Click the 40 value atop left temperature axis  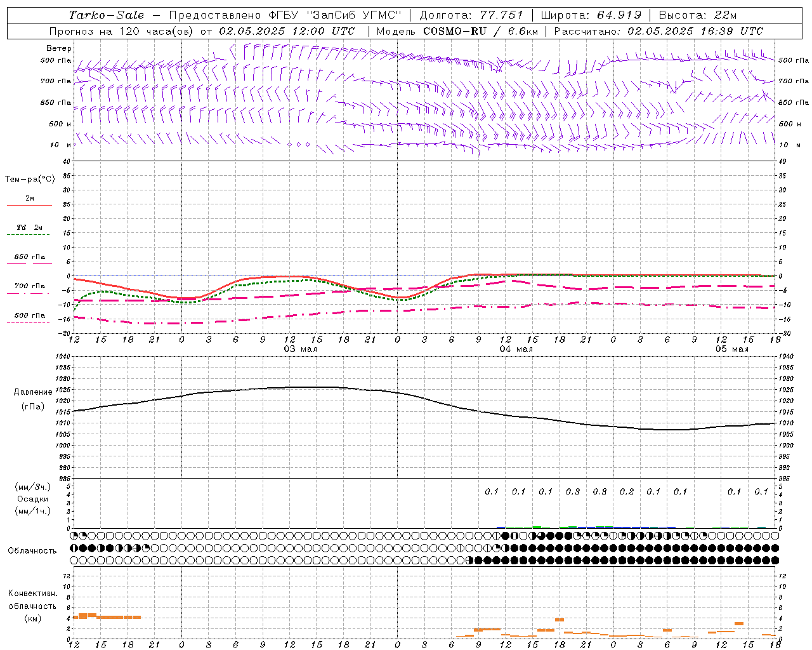click(x=67, y=161)
